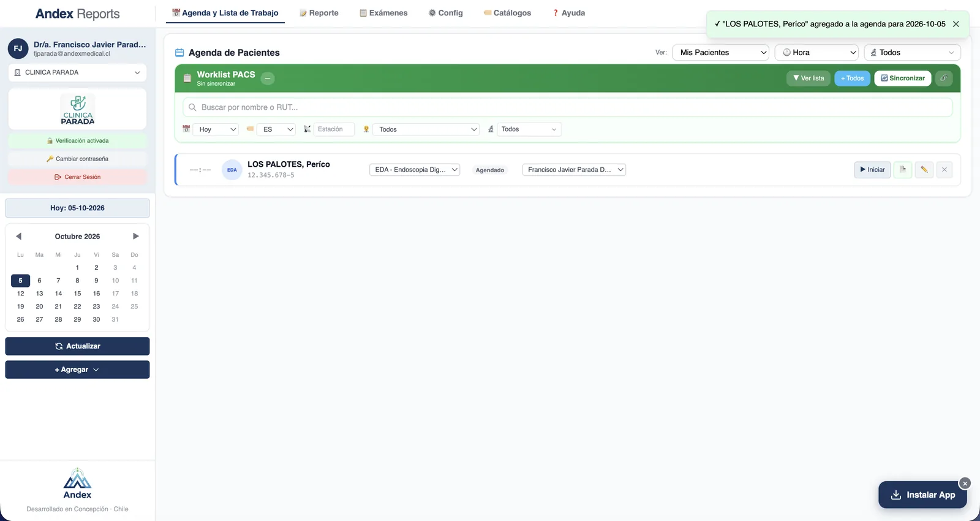
Task: Dismiss the green notification toast
Action: tap(956, 24)
